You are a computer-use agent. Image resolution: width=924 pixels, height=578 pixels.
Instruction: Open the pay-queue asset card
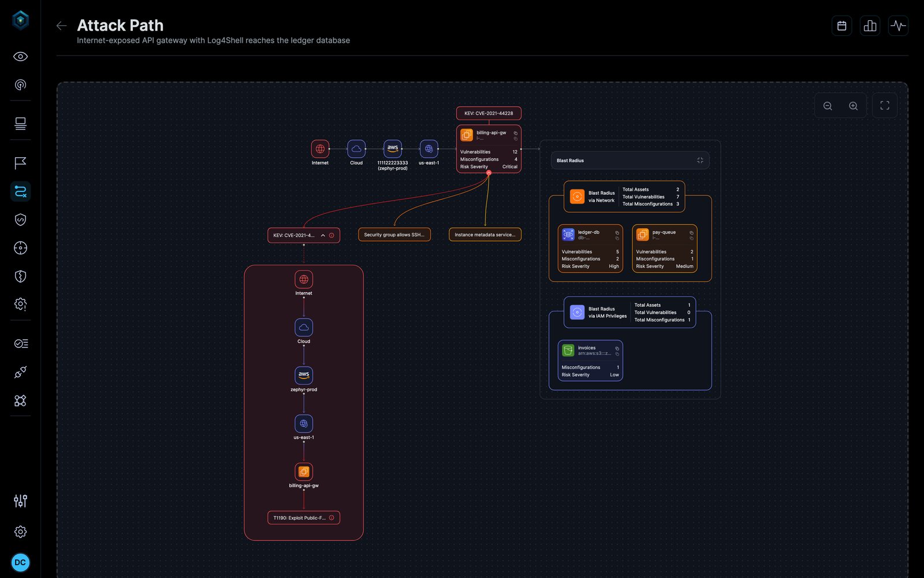tap(665, 249)
